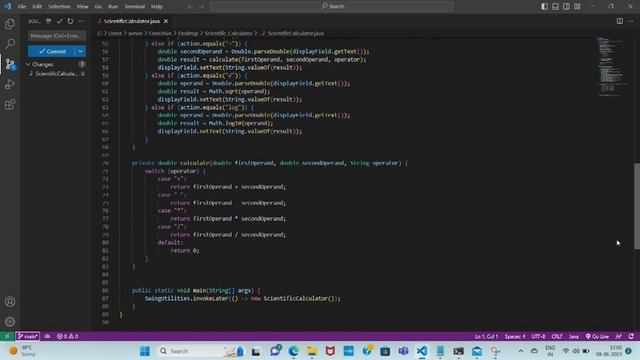Open the File menu
640x360 pixels.
[22, 7]
